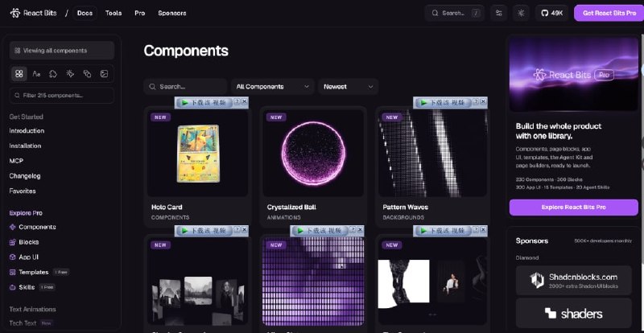Open the Crystalized Ball thumbnail
Viewport: 644px width, 333px height.
(313, 153)
